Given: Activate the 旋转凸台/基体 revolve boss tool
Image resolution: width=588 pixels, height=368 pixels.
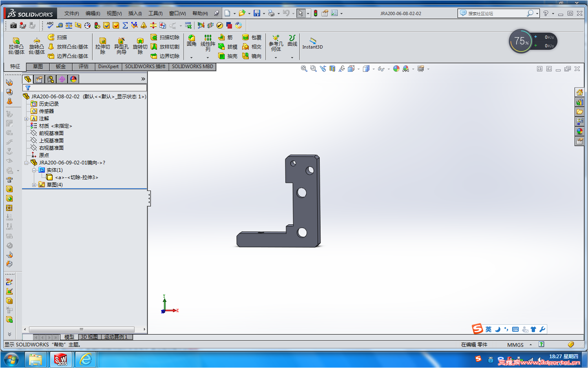Looking at the screenshot, I should (x=37, y=46).
